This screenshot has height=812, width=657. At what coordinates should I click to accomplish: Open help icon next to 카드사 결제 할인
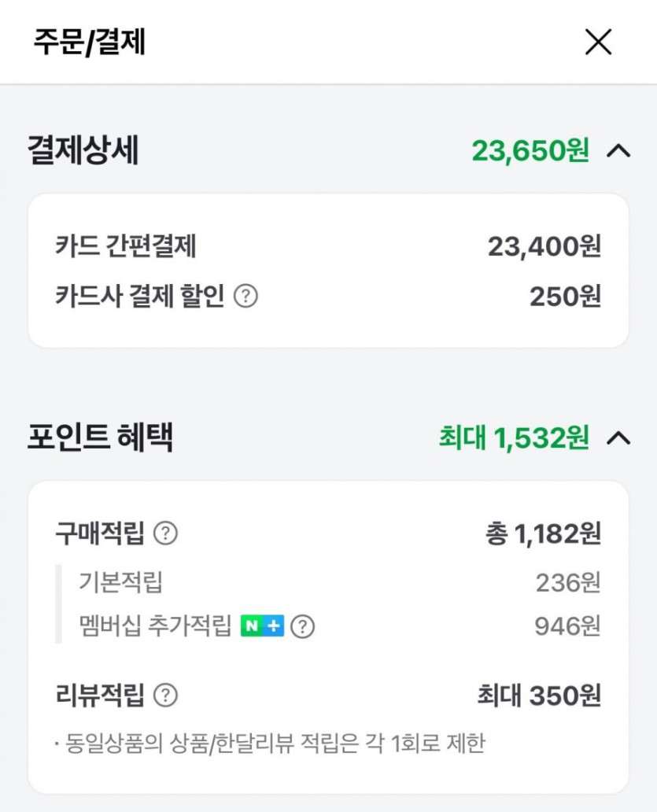coord(246,297)
